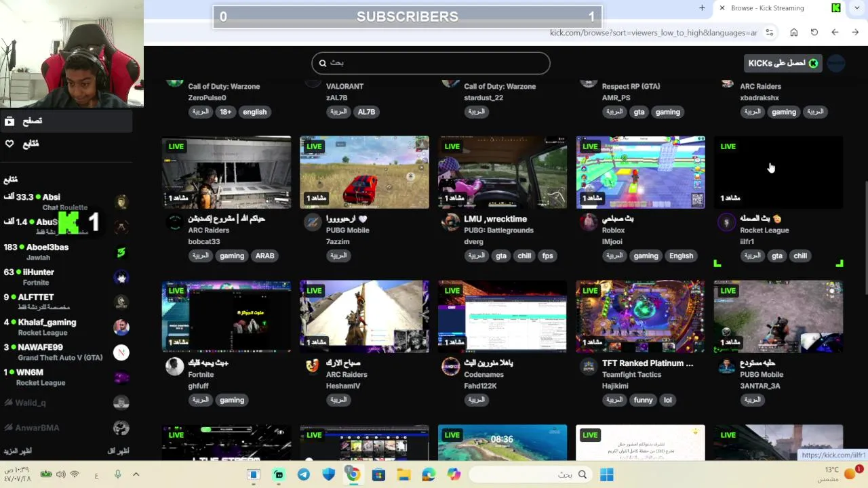Open NAWAFE99's avatar in sidebar
Viewport: 868px width, 488px height.
click(121, 352)
